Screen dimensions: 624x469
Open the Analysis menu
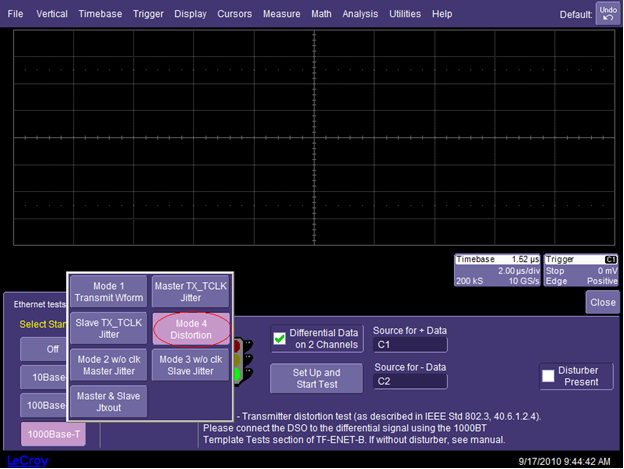(360, 14)
